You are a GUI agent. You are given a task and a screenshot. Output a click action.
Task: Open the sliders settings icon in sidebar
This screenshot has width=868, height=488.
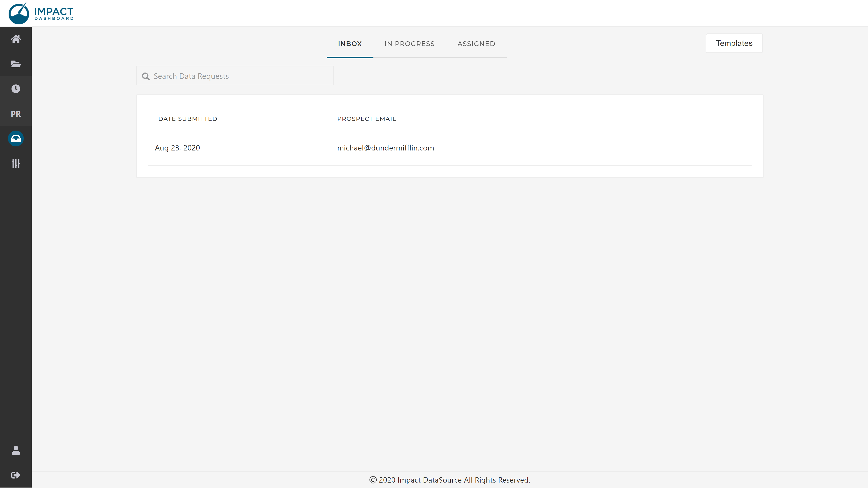click(16, 163)
